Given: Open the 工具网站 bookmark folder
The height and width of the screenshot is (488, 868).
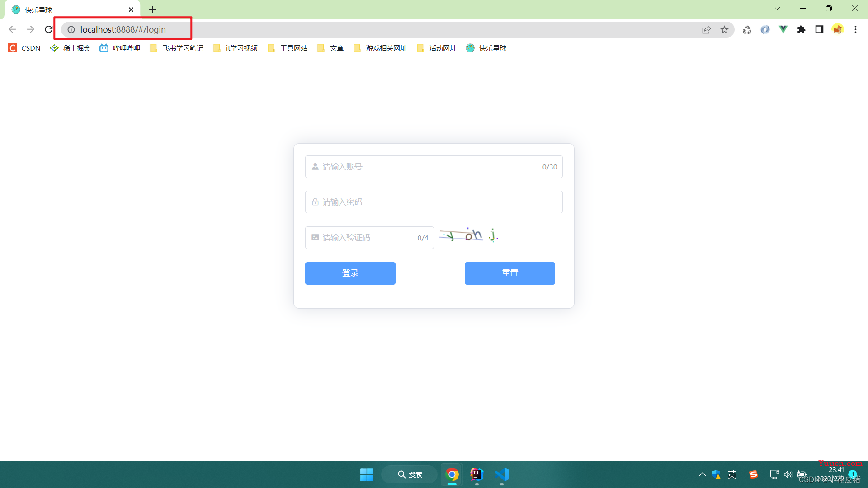Looking at the screenshot, I should 288,48.
